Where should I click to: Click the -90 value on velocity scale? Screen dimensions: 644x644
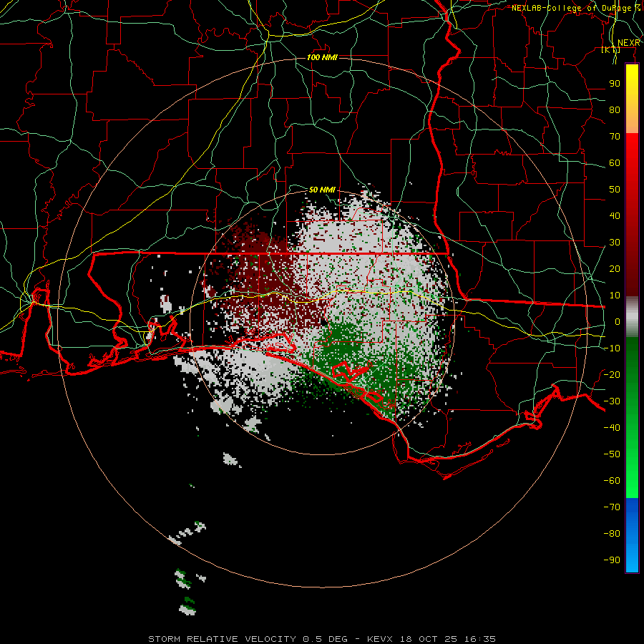tap(612, 560)
